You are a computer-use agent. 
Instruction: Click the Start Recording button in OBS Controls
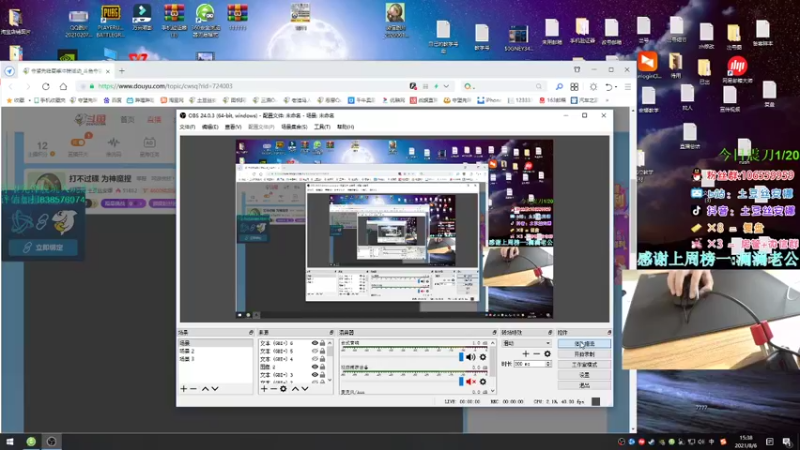(584, 354)
